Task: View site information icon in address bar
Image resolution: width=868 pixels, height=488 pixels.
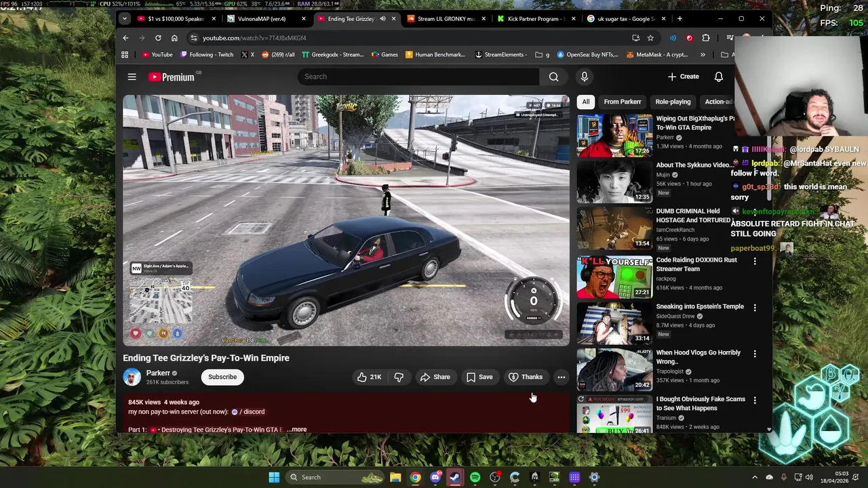Action: tap(194, 38)
